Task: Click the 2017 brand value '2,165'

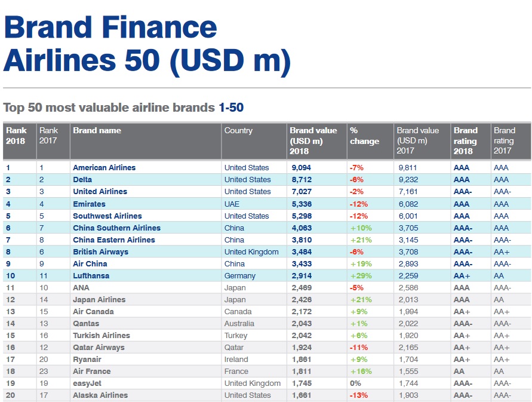Action: tap(408, 347)
